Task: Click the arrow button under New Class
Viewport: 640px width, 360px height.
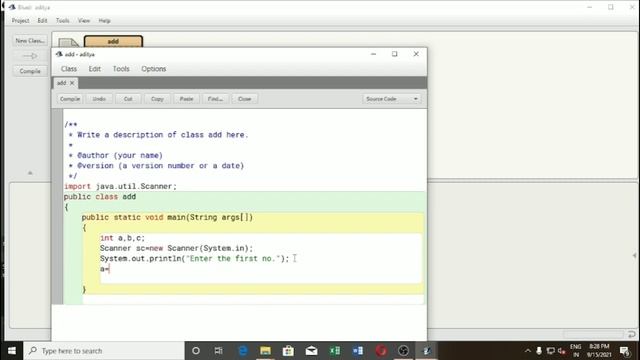Action: 30,56
